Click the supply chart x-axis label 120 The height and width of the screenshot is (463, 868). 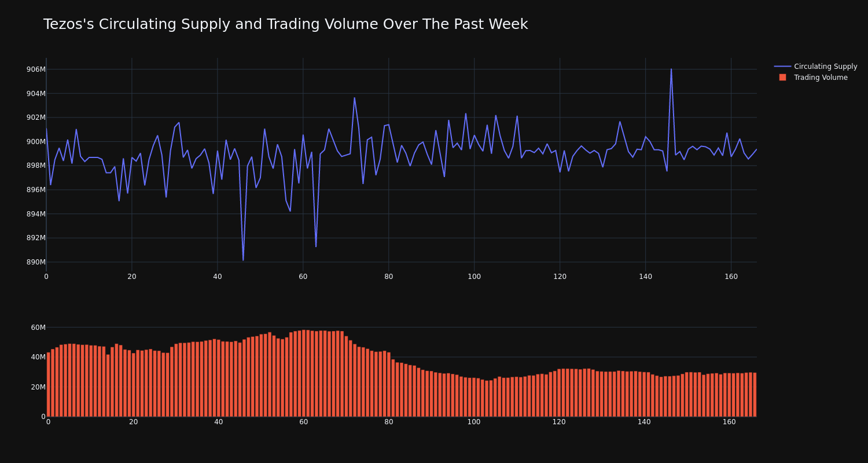click(x=560, y=277)
